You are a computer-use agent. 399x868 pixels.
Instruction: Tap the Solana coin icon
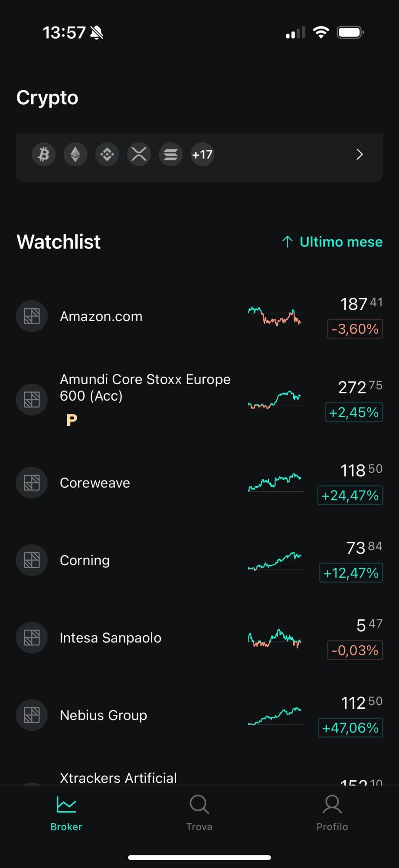click(170, 155)
